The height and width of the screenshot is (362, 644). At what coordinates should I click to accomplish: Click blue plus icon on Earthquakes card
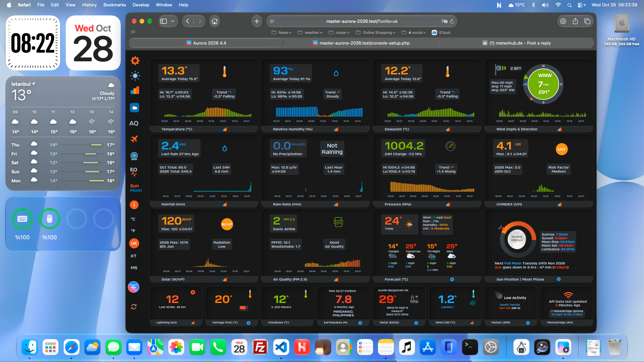point(360,323)
